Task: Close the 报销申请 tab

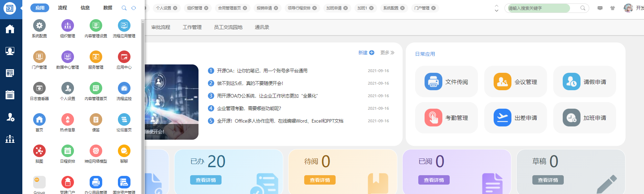Action: pyautogui.click(x=276, y=8)
